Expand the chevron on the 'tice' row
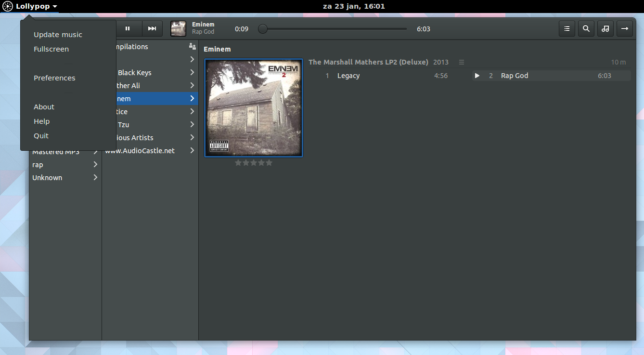Image resolution: width=644 pixels, height=355 pixels. 192,112
